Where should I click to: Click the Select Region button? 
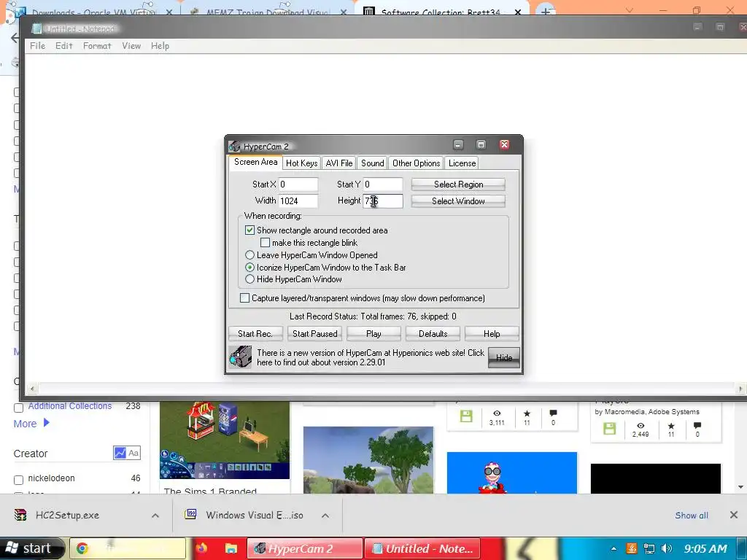point(458,184)
